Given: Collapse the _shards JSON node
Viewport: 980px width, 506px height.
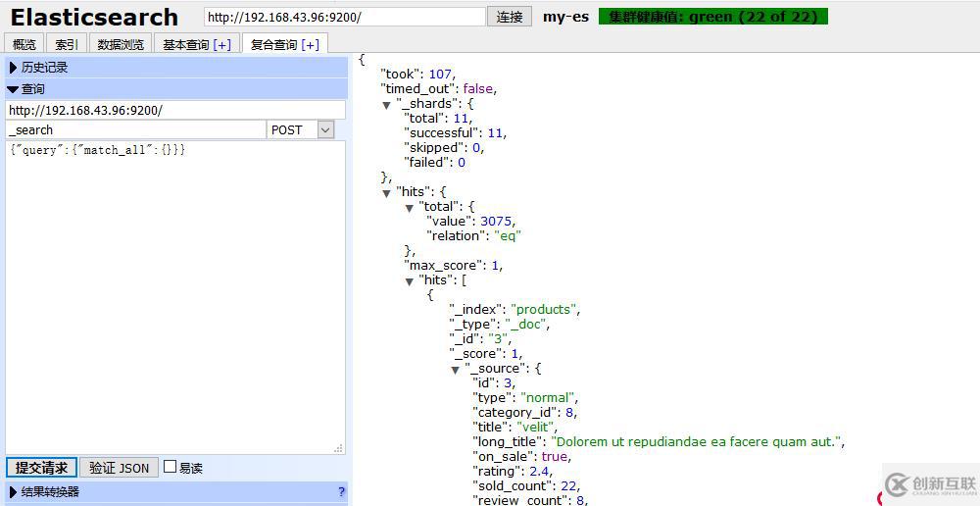Looking at the screenshot, I should click(x=387, y=105).
